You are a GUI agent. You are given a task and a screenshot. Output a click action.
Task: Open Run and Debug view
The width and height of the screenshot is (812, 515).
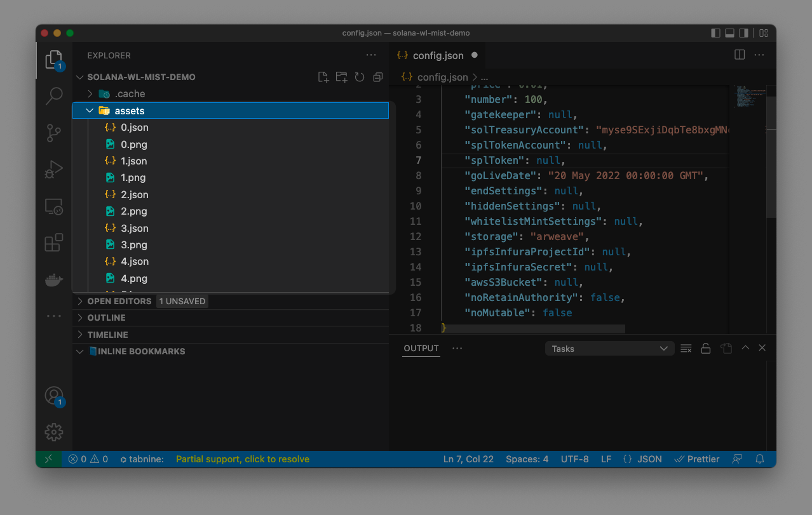coord(54,170)
